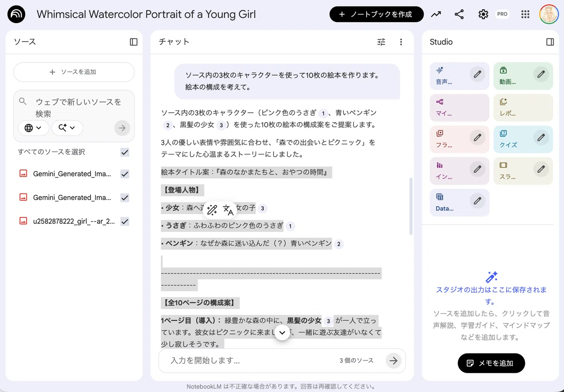Click the search magnifier icon in source search
Viewport: 564px width, 392px height.
pos(23,101)
